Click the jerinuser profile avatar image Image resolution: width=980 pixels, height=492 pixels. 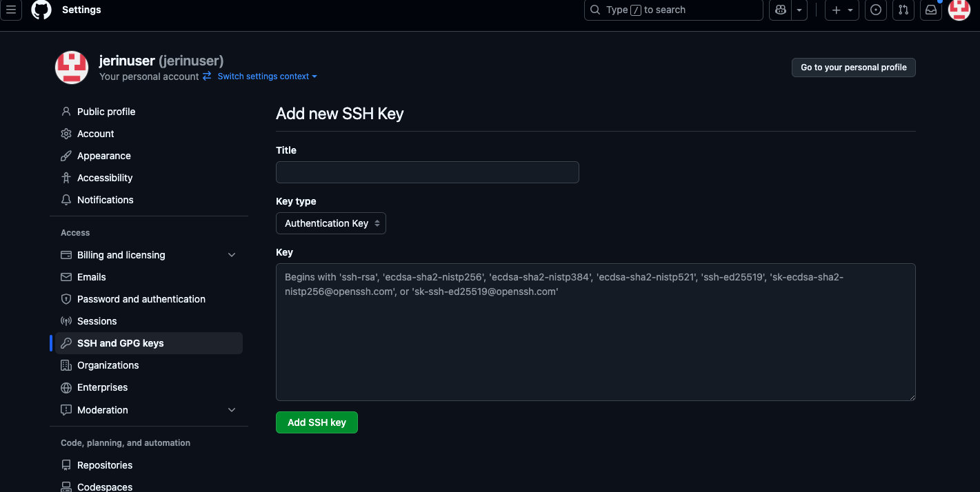(x=72, y=68)
